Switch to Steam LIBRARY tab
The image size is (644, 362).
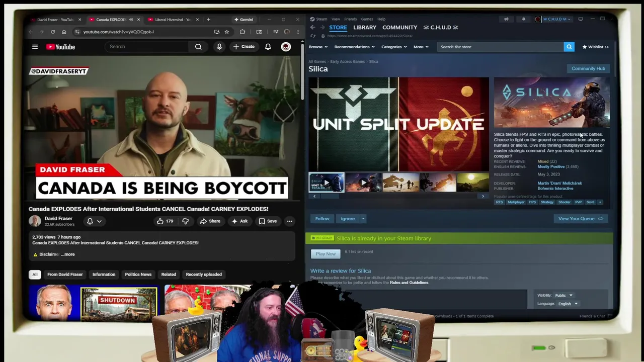[365, 27]
